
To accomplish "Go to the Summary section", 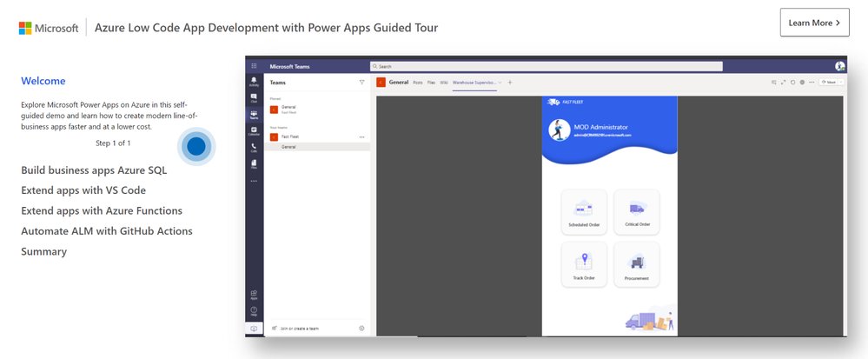I will [x=43, y=251].
